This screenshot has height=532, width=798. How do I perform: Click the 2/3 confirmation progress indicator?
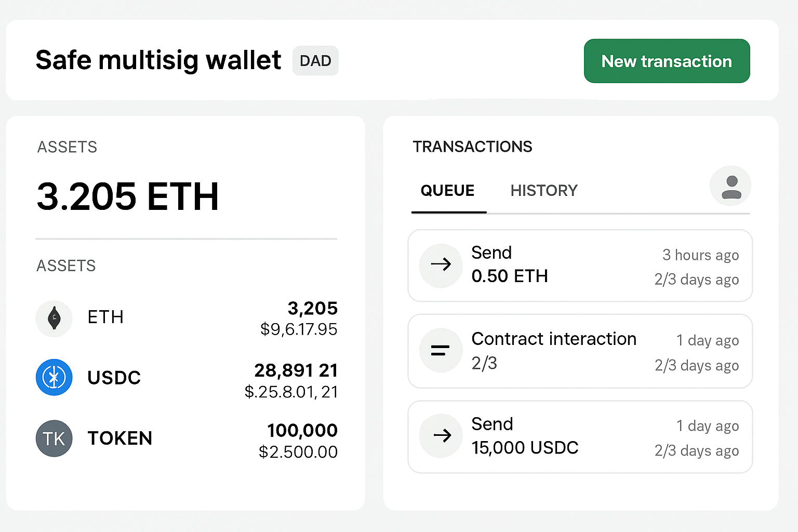[x=484, y=363]
